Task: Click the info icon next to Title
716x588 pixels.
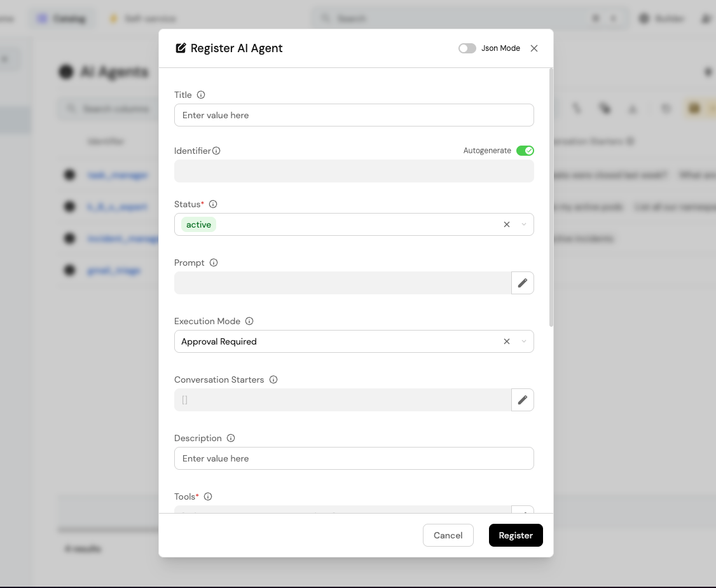Action: [201, 95]
